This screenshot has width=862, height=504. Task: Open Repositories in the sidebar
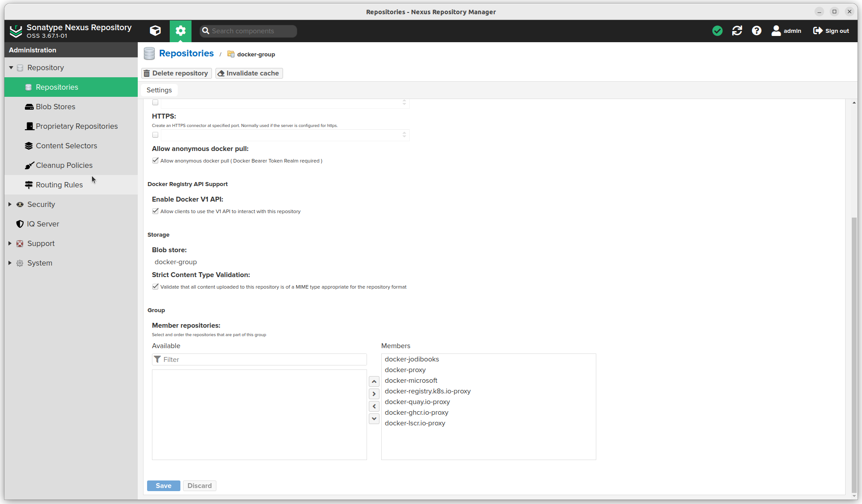[71, 87]
